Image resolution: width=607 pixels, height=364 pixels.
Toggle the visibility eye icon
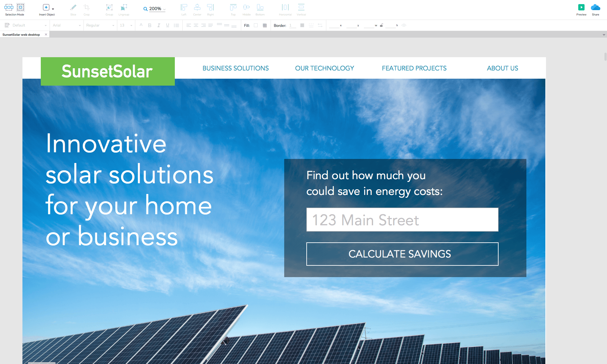404,25
